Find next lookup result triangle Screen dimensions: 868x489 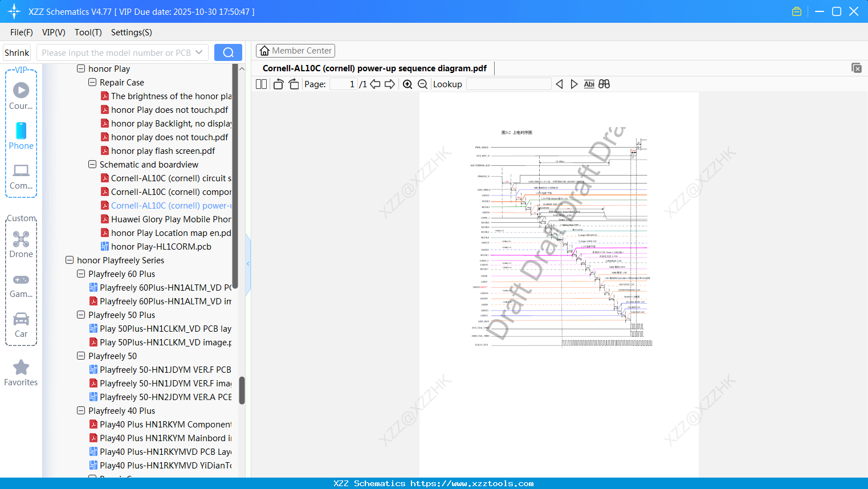(x=574, y=84)
